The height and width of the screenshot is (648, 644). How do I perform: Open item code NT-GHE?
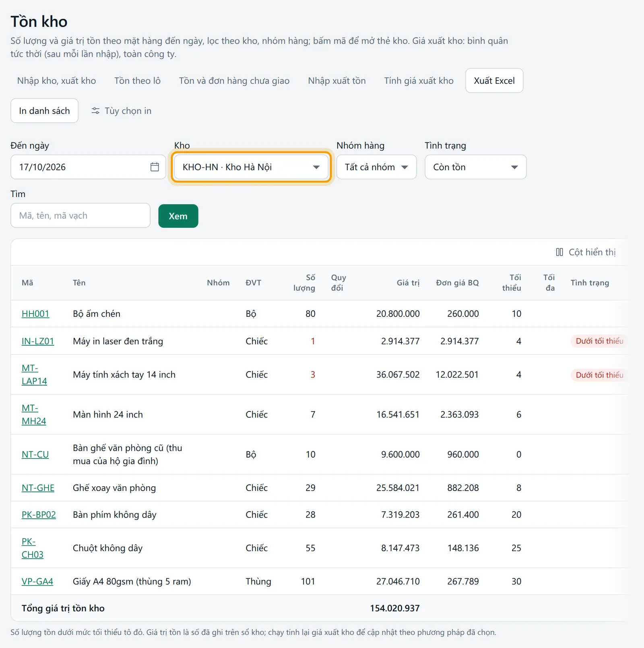click(38, 488)
